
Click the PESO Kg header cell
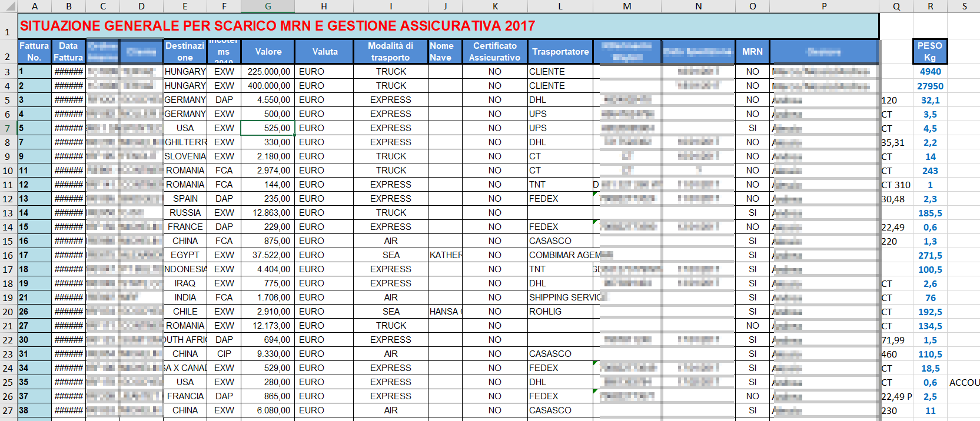[929, 52]
